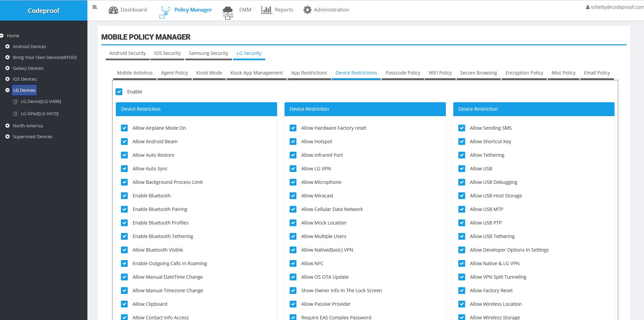
Task: Uncheck Allow Clipboard
Action: (x=124, y=304)
